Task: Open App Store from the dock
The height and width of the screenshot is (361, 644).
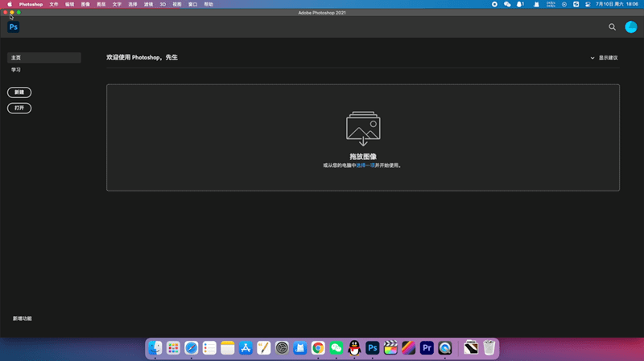Action: [x=246, y=348]
